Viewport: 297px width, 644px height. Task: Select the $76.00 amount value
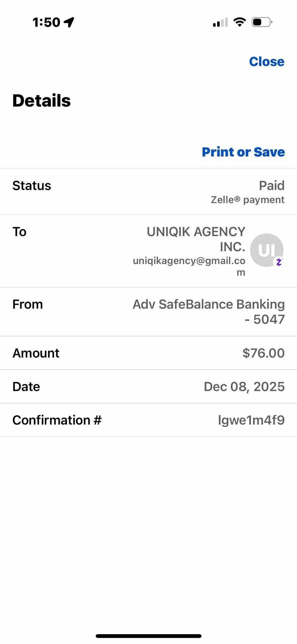tap(263, 353)
